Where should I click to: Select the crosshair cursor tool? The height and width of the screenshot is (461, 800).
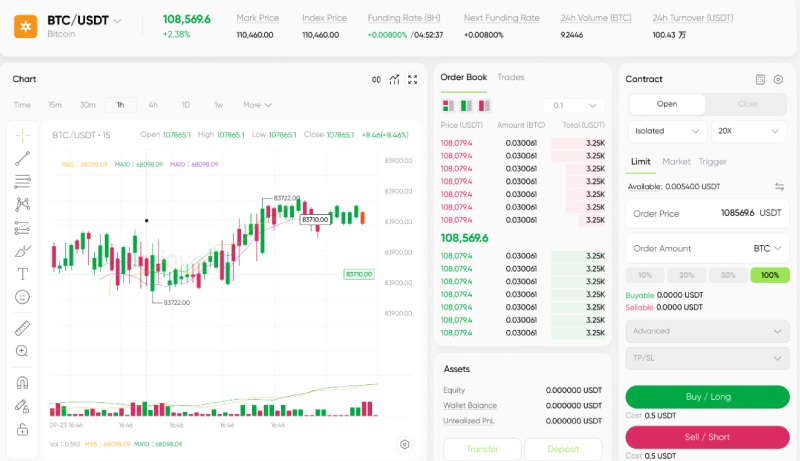22,136
